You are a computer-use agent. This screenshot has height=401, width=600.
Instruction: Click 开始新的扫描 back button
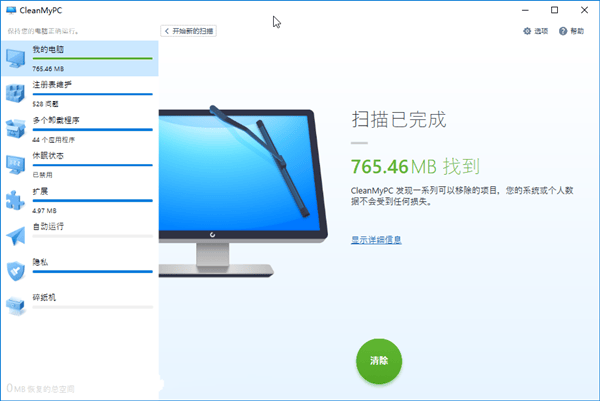click(x=189, y=31)
